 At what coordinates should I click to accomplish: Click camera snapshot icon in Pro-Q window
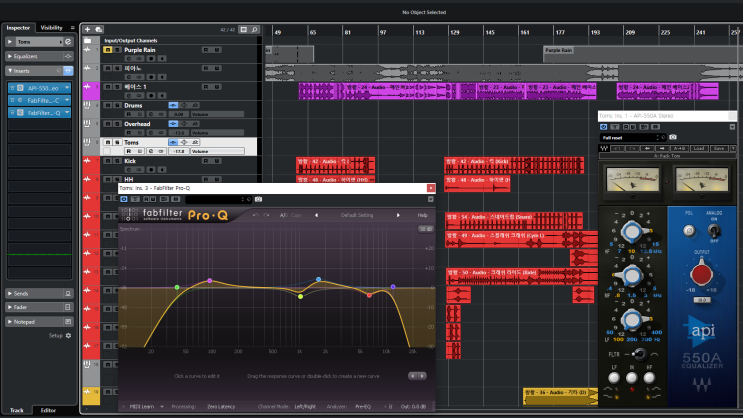point(258,200)
